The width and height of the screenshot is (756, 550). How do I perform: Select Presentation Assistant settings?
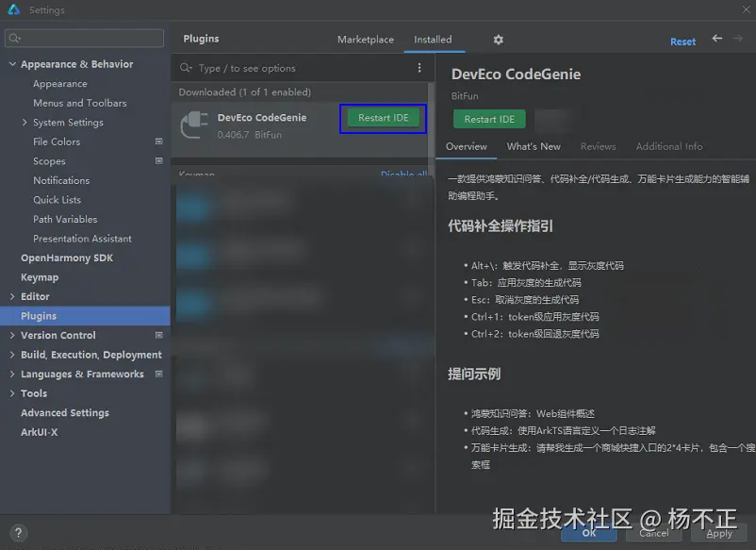[82, 239]
